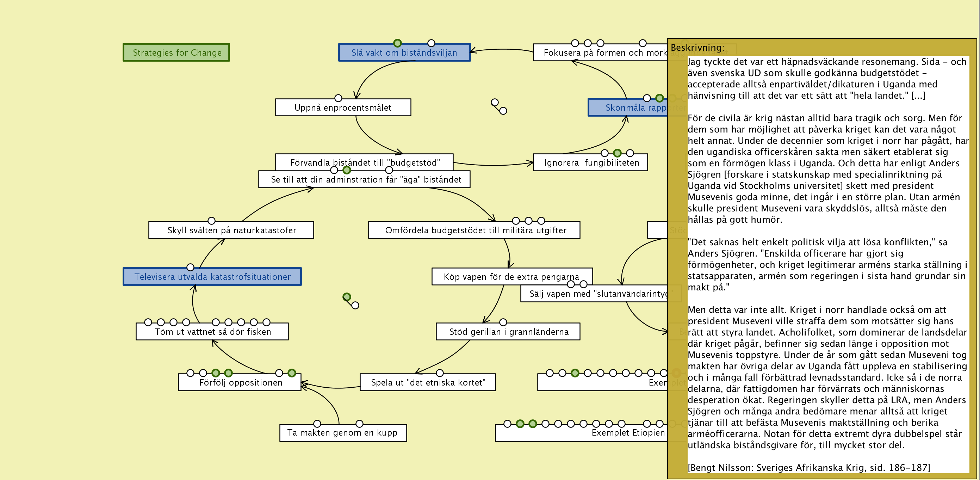Click the 'Skönmåla rapporter' blue node
This screenshot has height=480, width=980.
628,108
